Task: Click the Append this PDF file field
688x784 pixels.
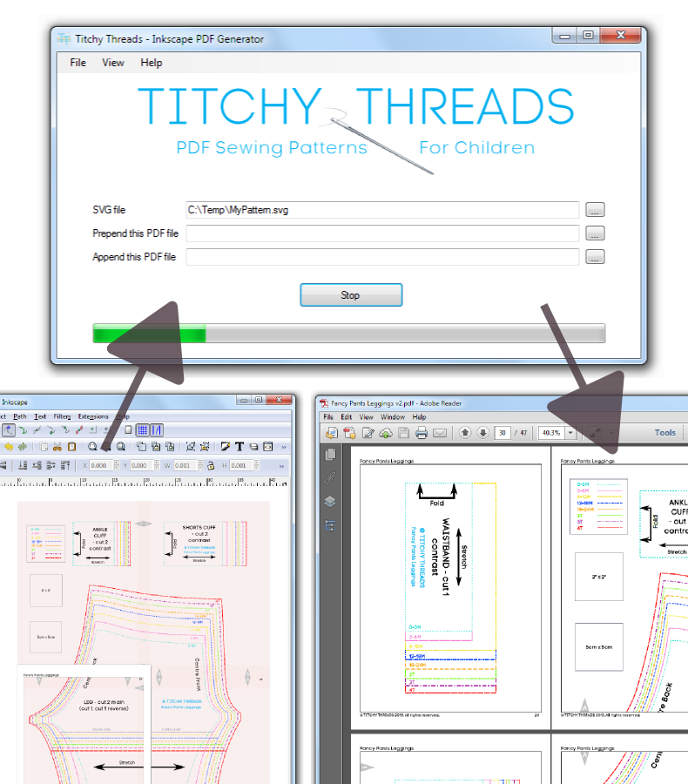Action: coord(382,257)
